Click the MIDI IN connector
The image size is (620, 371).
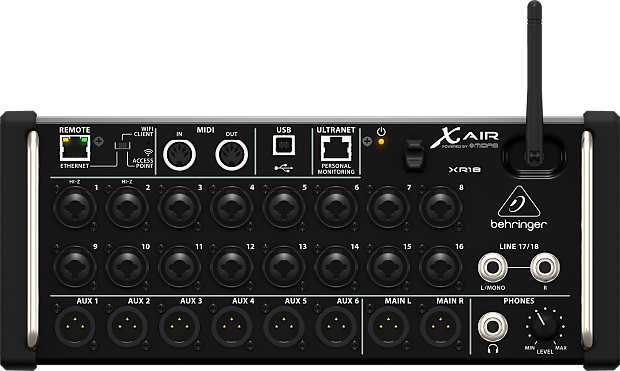point(180,154)
